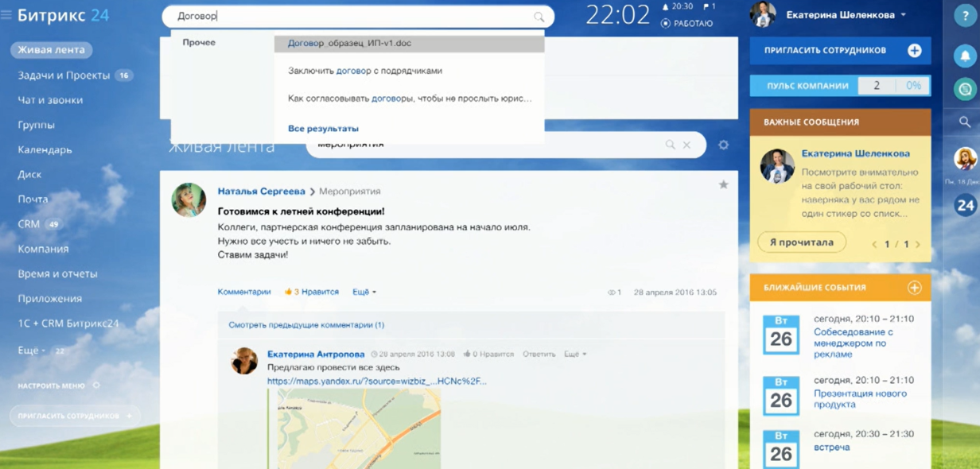Clear the мероприятия feed search with X
This screenshot has width=980, height=469.
(686, 145)
